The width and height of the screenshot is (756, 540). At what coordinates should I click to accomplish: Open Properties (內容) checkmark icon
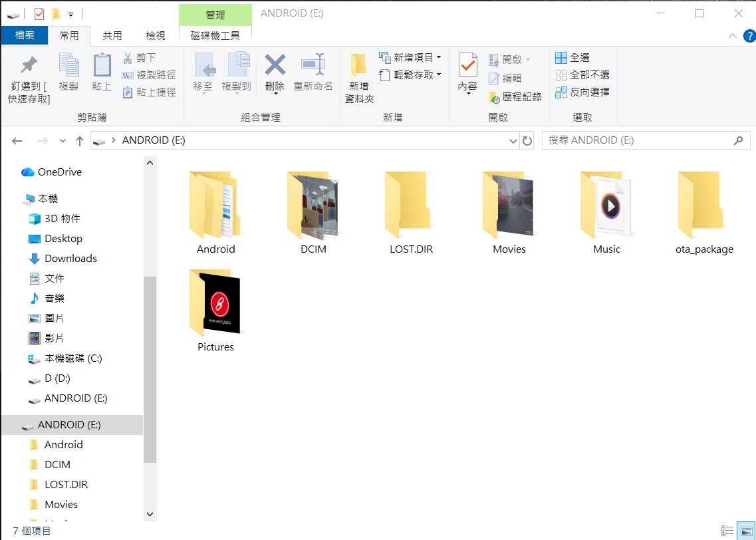coord(467,65)
